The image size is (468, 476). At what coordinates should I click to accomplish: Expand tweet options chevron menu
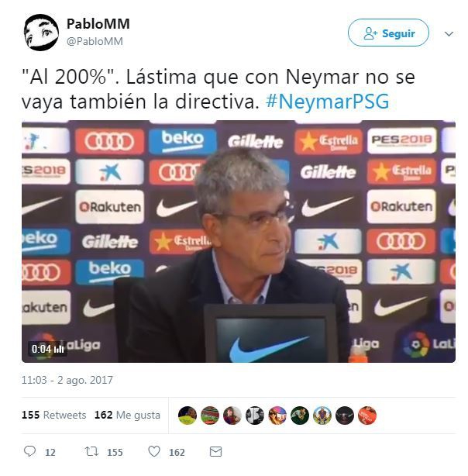coord(449,33)
